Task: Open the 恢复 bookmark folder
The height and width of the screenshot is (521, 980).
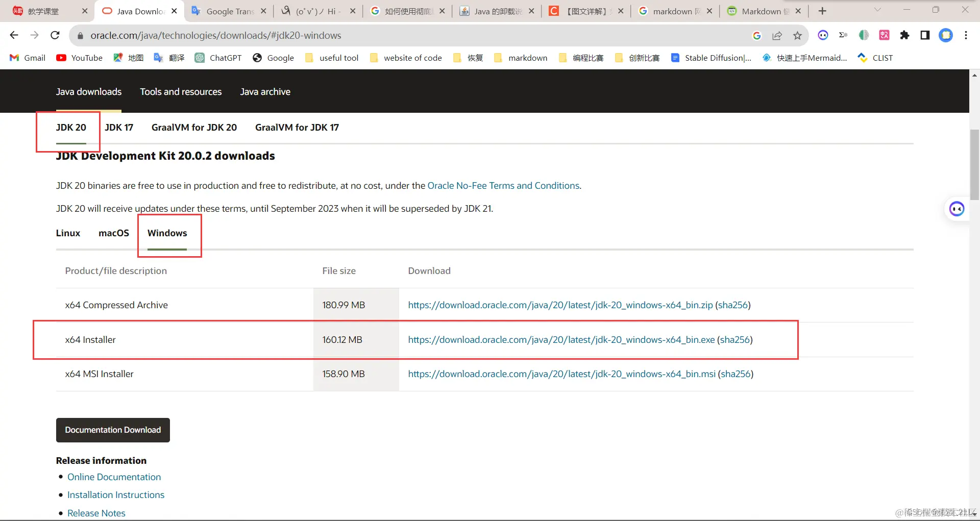Action: [x=468, y=58]
